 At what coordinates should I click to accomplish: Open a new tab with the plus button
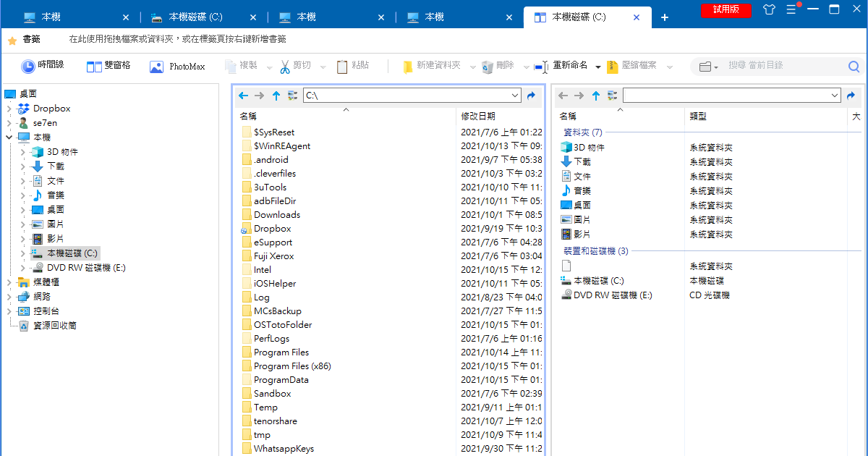point(664,16)
